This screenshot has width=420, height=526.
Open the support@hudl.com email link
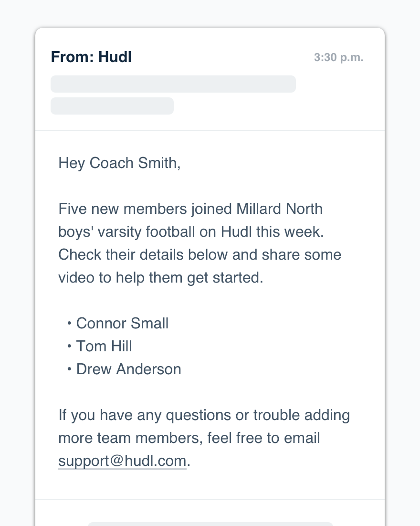(122, 461)
